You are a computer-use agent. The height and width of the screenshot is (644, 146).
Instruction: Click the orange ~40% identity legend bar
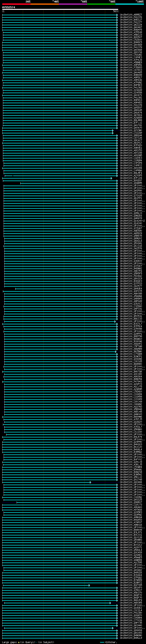[45, 4]
